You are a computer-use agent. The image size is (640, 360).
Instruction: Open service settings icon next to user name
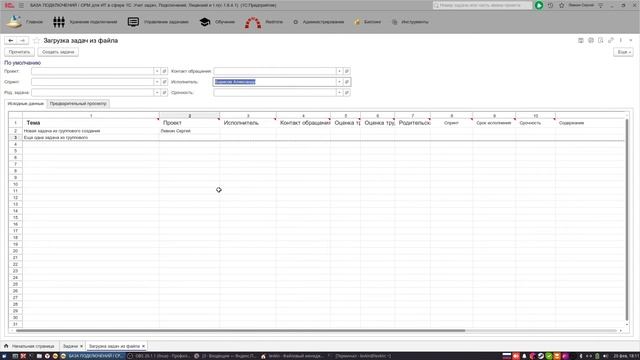coord(600,5)
